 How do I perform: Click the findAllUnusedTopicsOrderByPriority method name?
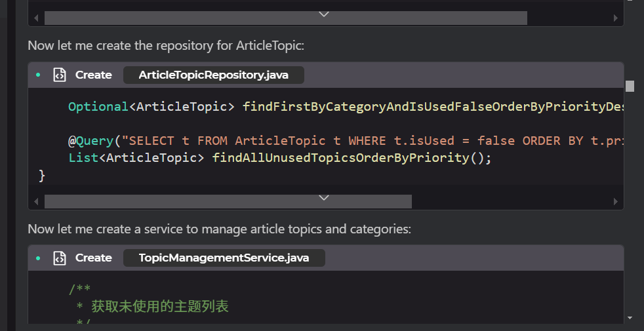point(340,158)
